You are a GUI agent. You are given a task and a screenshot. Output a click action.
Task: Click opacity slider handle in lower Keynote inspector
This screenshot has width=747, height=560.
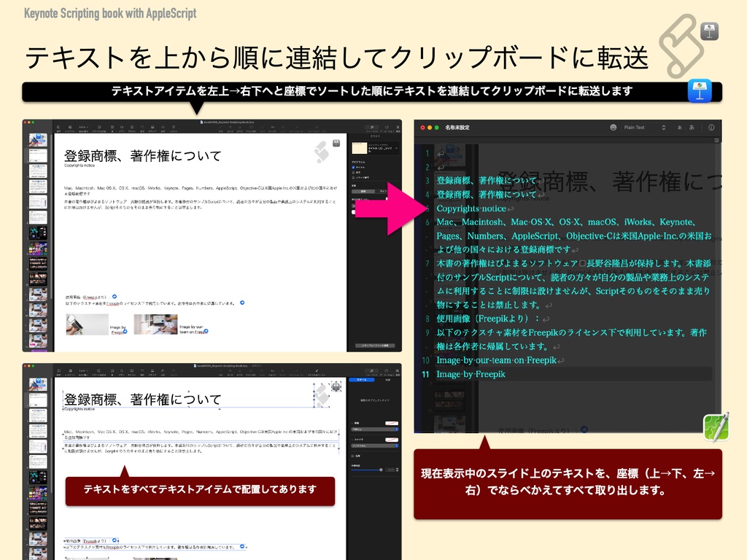[381, 470]
